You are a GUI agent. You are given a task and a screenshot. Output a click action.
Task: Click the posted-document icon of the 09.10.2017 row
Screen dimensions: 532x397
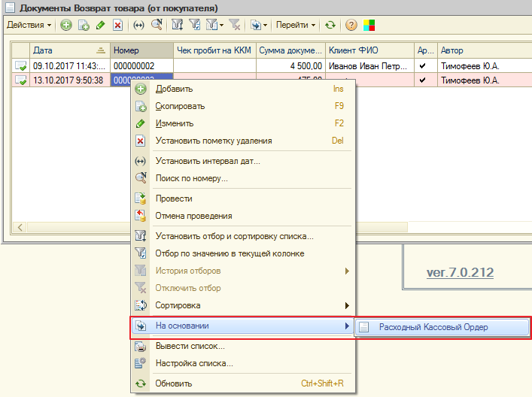[x=21, y=65]
